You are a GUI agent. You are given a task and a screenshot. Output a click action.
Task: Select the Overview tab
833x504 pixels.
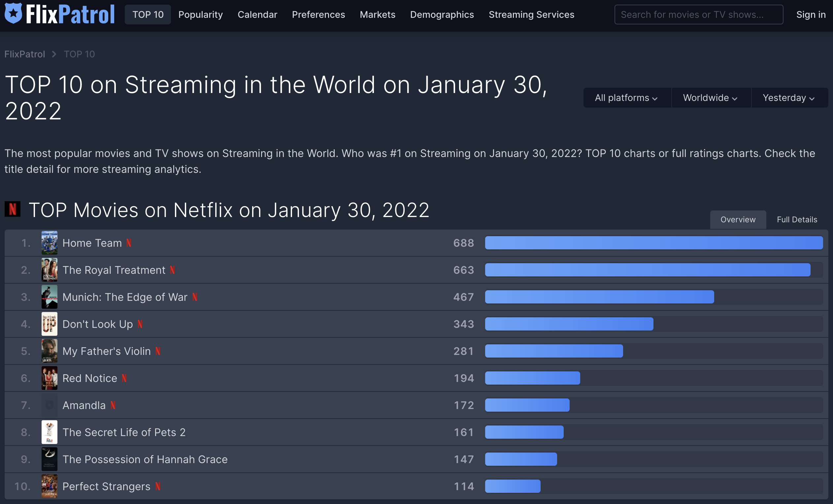point(738,220)
